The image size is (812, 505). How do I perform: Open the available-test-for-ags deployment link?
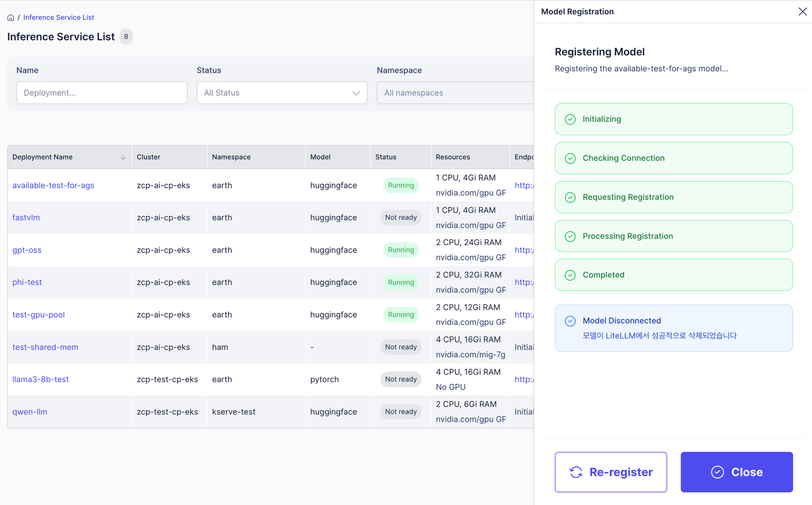pos(53,185)
